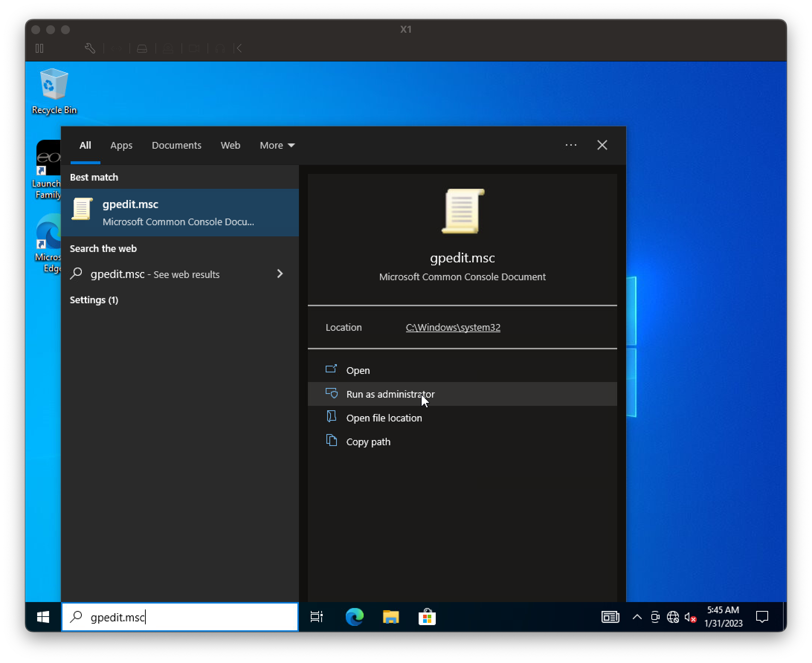Open Microsoft Store from the taskbar
The image size is (812, 663).
point(427,617)
